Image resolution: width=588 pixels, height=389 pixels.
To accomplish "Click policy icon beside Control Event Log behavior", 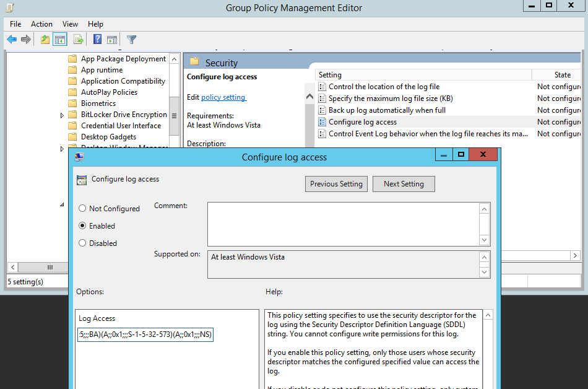I will point(322,134).
